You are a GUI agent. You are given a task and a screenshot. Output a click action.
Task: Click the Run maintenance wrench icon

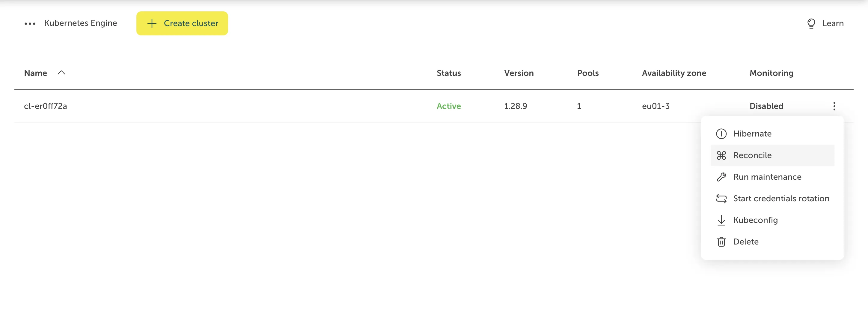click(x=721, y=177)
